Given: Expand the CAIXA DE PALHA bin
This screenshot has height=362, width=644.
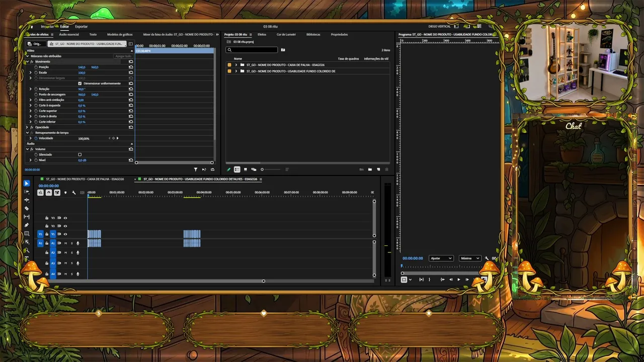Looking at the screenshot, I should click(236, 65).
